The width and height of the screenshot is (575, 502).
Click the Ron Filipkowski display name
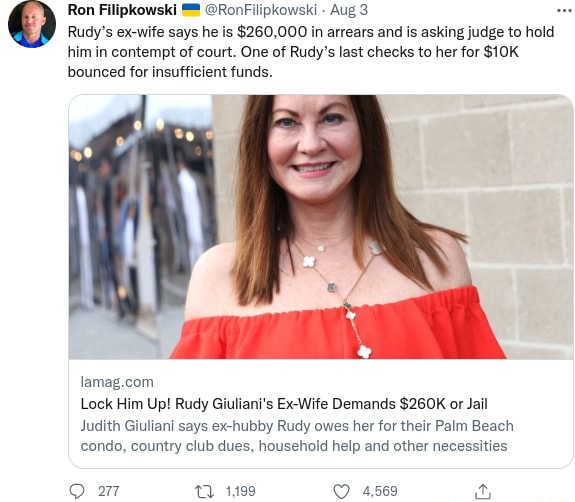pyautogui.click(x=122, y=10)
